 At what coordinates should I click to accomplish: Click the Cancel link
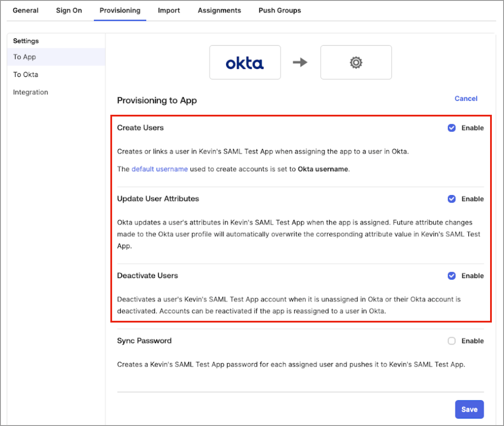(466, 99)
